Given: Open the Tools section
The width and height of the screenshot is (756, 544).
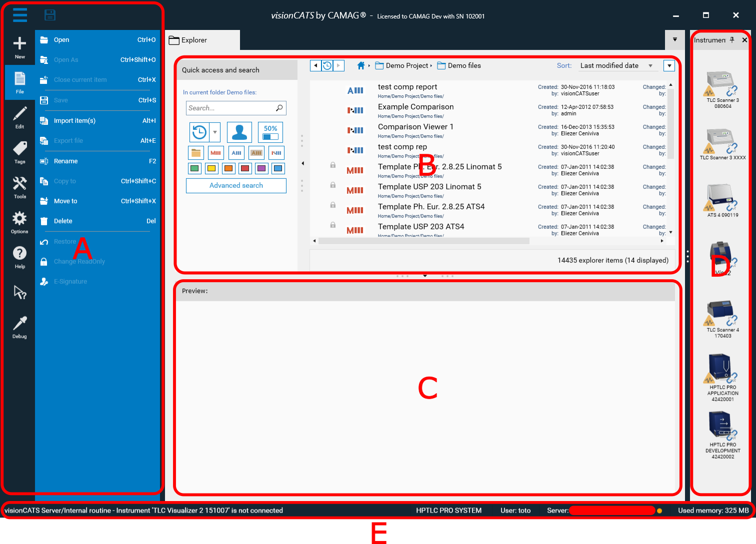Looking at the screenshot, I should pos(19,187).
